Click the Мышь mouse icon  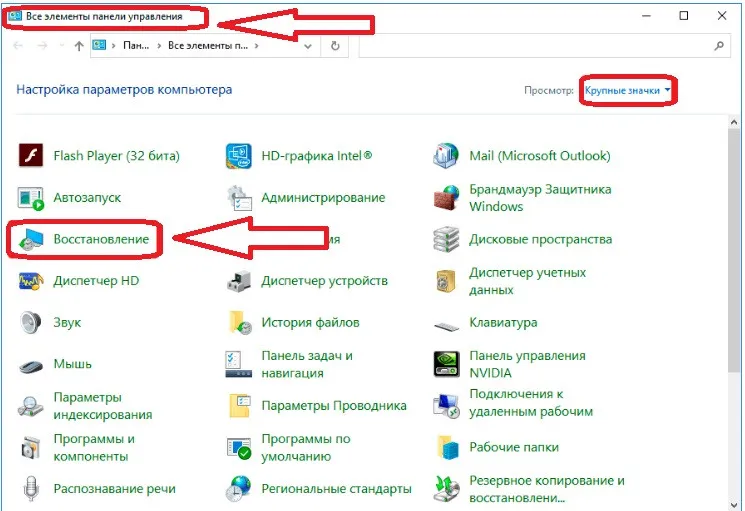click(x=31, y=364)
